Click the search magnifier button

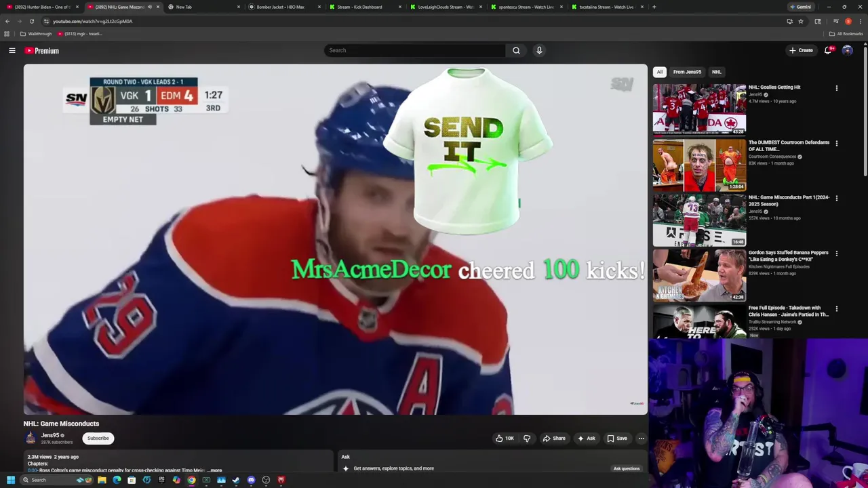point(516,50)
